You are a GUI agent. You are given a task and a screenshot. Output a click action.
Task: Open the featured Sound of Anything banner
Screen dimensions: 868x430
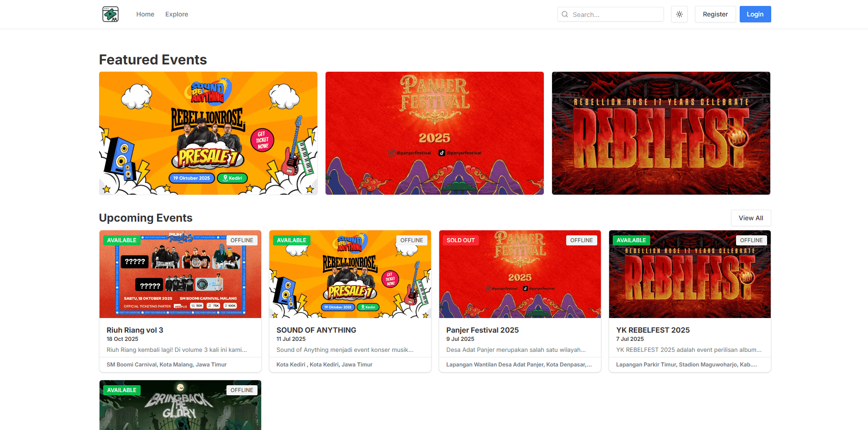click(x=208, y=133)
